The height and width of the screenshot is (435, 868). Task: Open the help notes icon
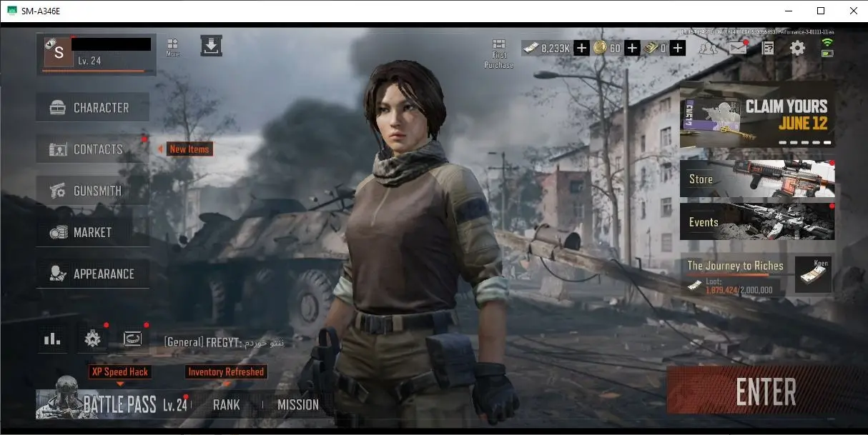click(x=768, y=49)
